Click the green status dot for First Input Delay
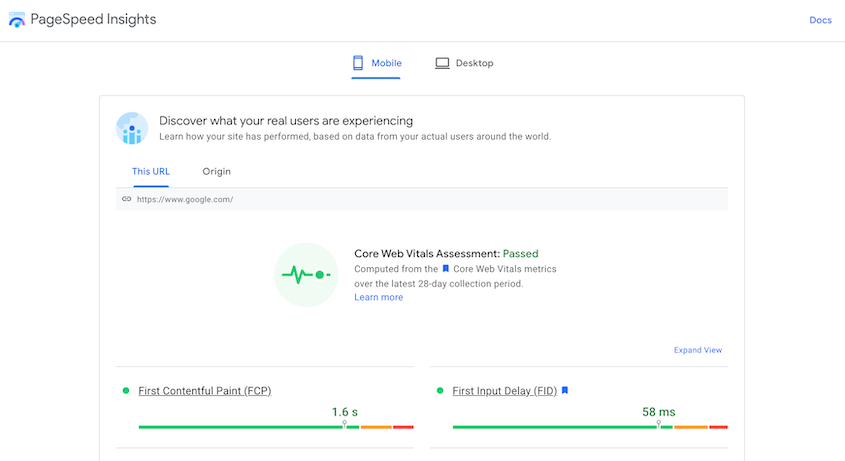The height and width of the screenshot is (461, 845). 440,390
